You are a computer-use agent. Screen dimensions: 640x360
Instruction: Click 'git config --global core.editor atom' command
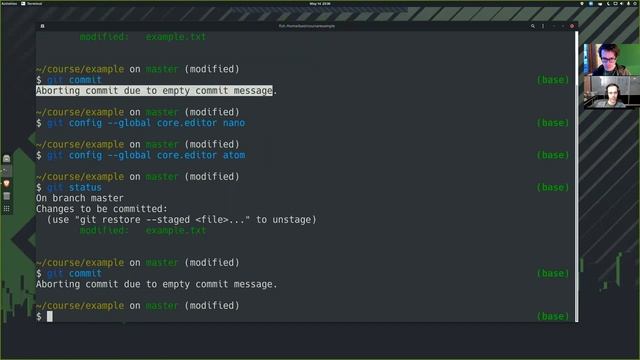[x=146, y=155]
